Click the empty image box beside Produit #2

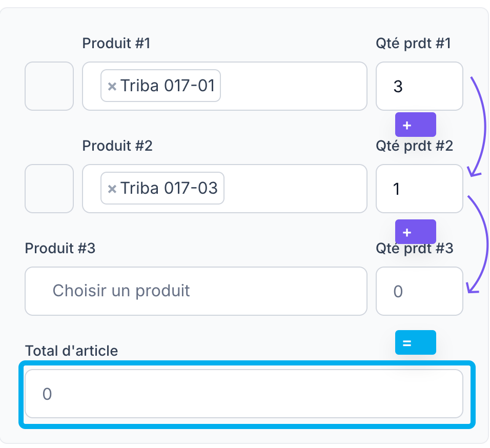(49, 189)
